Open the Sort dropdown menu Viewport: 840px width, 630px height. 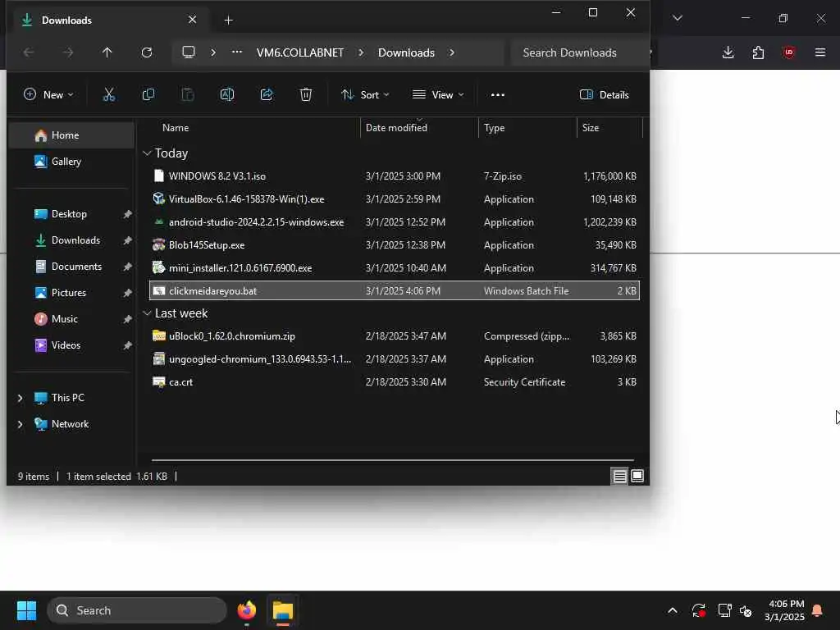[365, 95]
